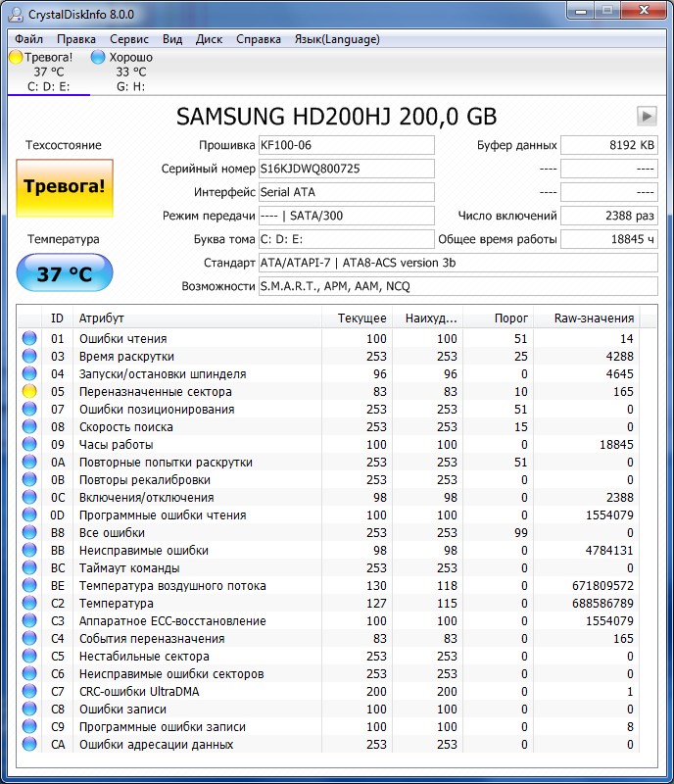This screenshot has width=674, height=784.
Task: Open the Справка menu
Action: [x=259, y=39]
